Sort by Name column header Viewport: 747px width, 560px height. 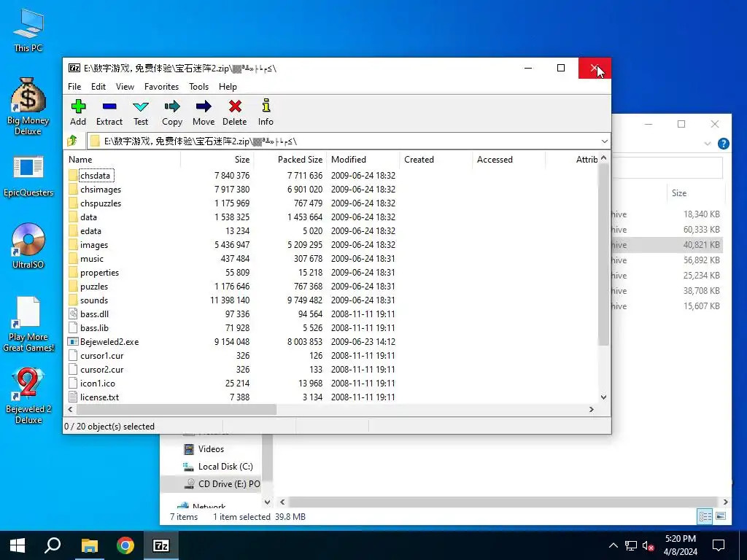coord(123,160)
